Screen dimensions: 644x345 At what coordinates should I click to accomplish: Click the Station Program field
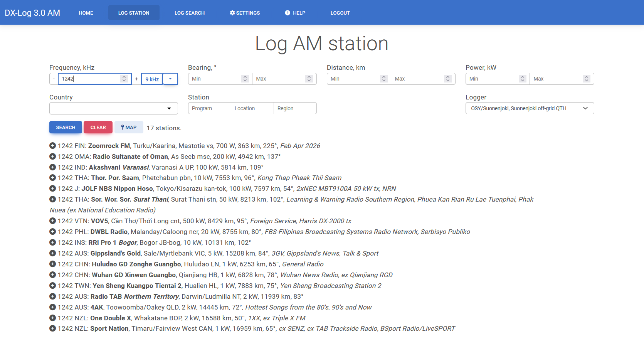tap(210, 108)
